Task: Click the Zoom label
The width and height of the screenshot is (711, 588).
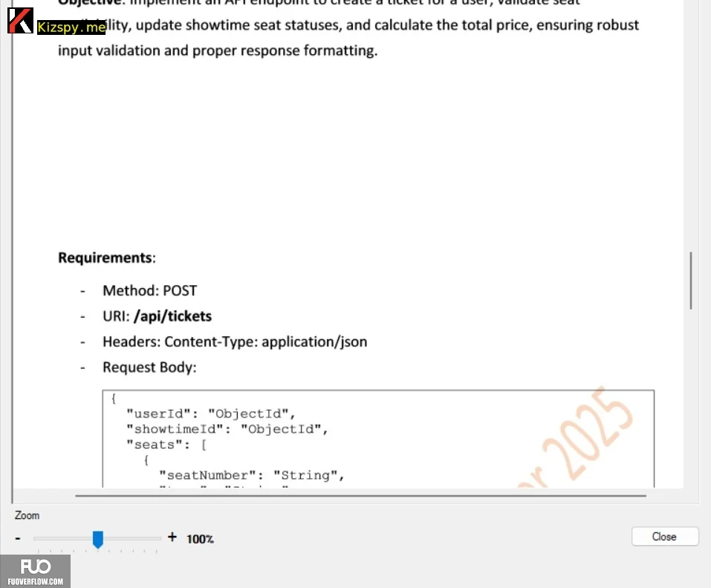Action: coord(27,515)
